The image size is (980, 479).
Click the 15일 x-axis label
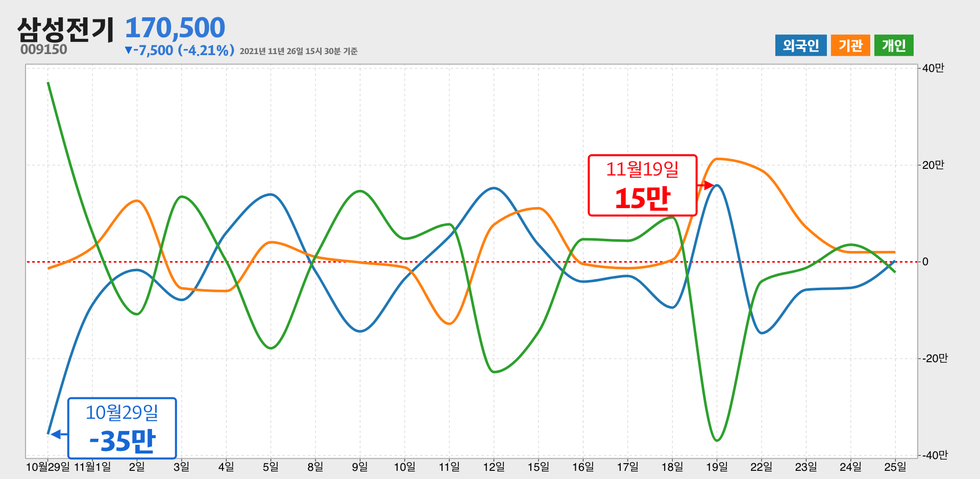coord(538,467)
